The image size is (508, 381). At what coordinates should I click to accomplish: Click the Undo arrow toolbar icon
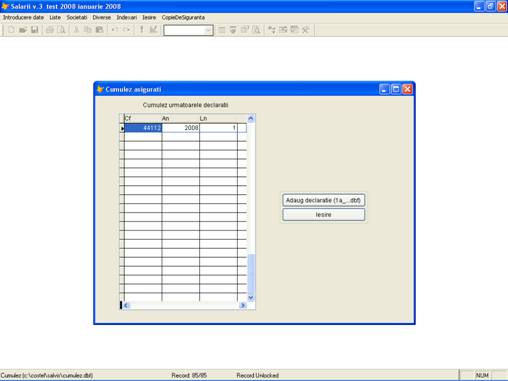coord(115,30)
